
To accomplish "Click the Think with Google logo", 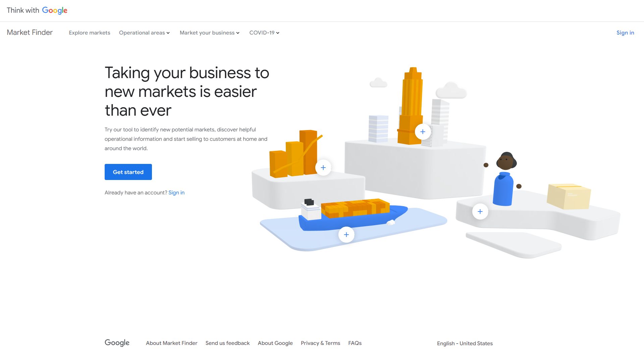I will [37, 10].
